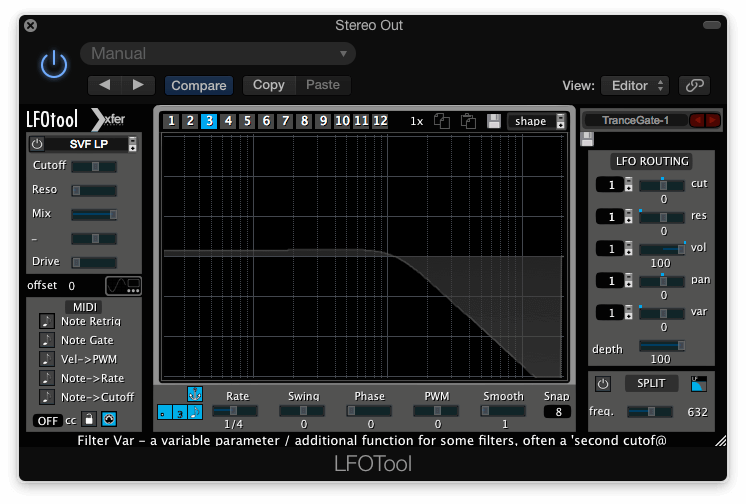746x504 pixels.
Task: Toggle Note Gate MIDI option
Action: 47,340
